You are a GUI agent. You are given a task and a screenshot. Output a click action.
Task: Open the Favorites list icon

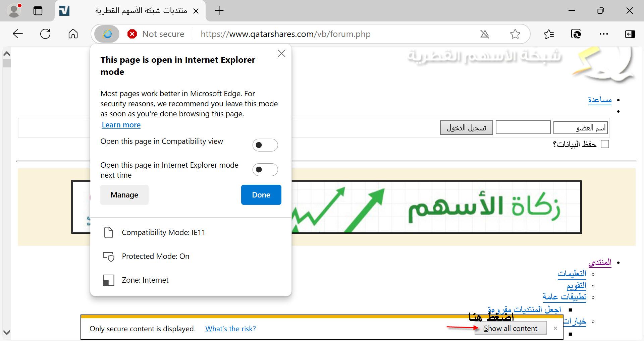(549, 34)
